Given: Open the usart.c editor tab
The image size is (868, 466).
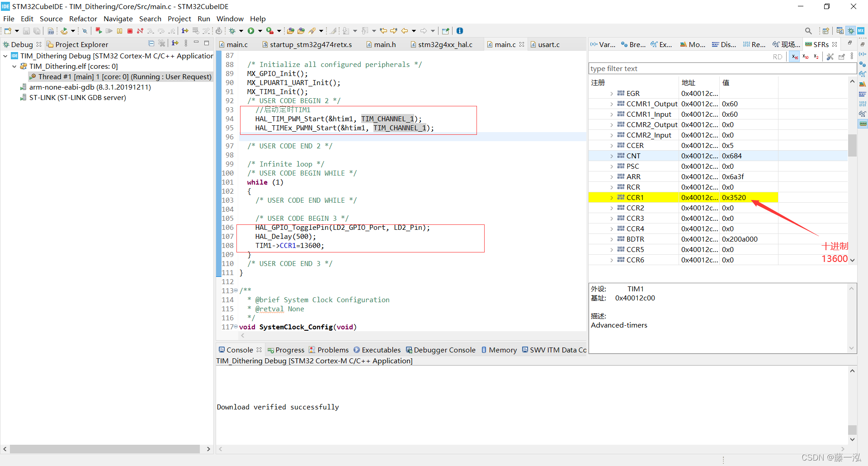Looking at the screenshot, I should [x=545, y=44].
